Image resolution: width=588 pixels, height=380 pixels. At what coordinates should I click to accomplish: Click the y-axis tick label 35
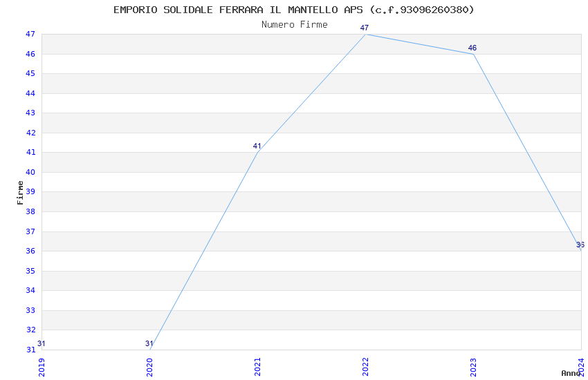point(30,271)
